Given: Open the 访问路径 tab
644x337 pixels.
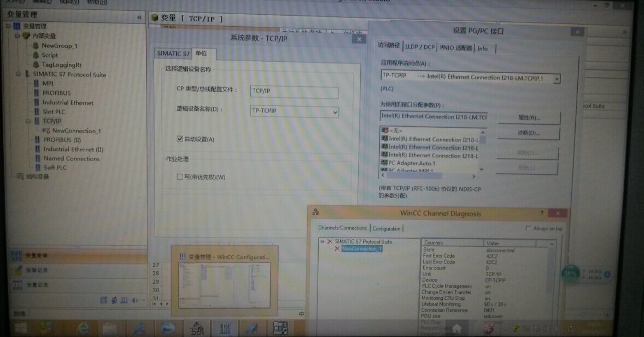Looking at the screenshot, I should [389, 45].
